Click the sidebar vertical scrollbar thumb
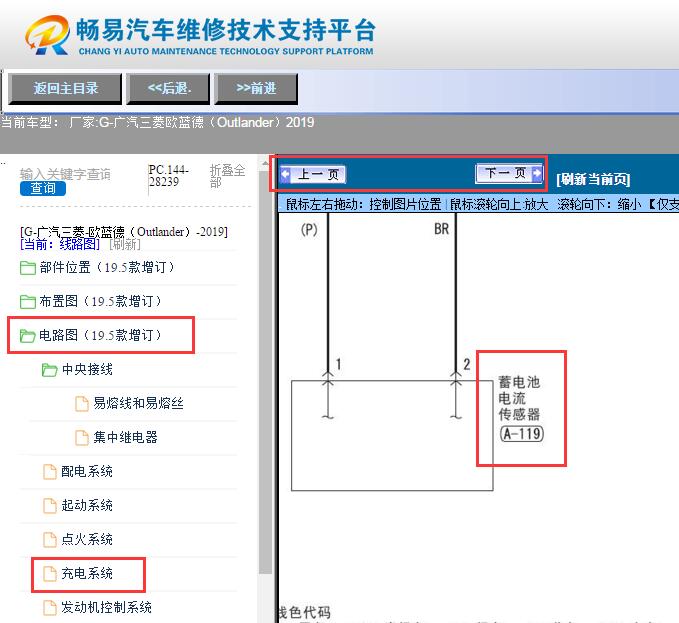The width and height of the screenshot is (679, 623). click(265, 372)
